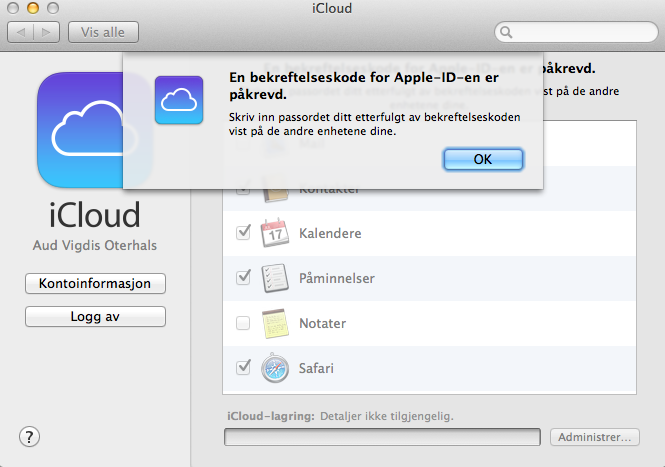Select the Notater label
This screenshot has width=665, height=467.
click(x=322, y=323)
